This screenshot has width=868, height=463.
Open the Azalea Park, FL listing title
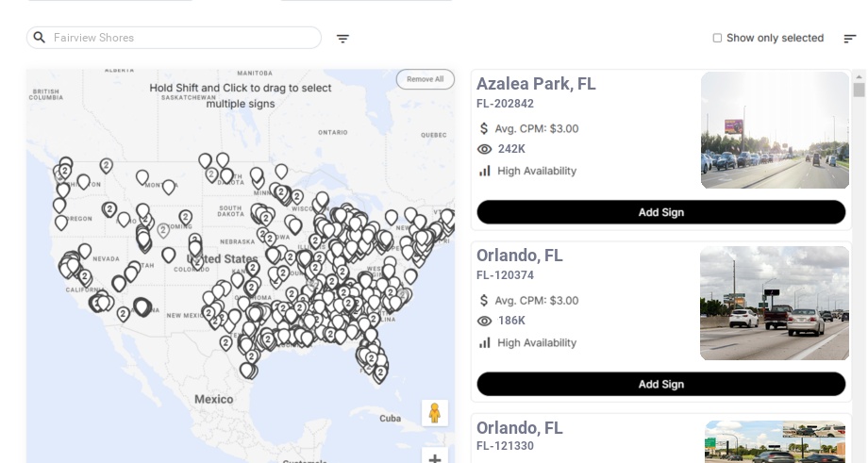click(536, 84)
